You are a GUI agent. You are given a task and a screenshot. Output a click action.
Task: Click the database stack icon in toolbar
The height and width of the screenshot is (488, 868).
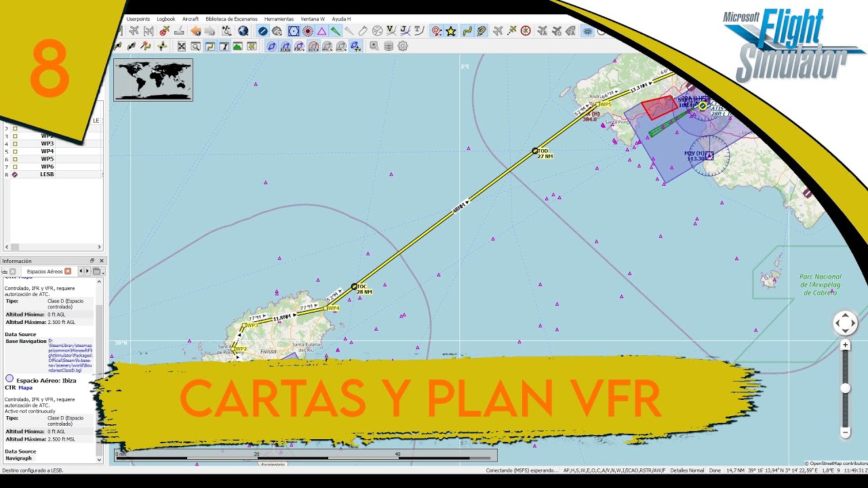[389, 46]
